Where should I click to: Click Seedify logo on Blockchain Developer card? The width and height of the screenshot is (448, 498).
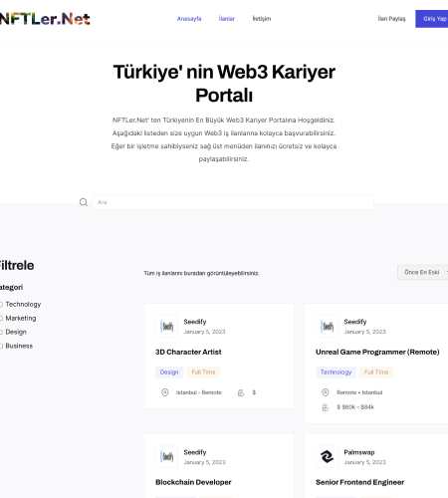(166, 456)
